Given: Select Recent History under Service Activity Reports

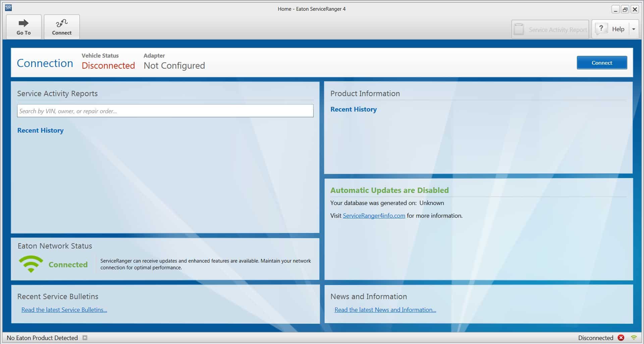Looking at the screenshot, I should point(40,130).
